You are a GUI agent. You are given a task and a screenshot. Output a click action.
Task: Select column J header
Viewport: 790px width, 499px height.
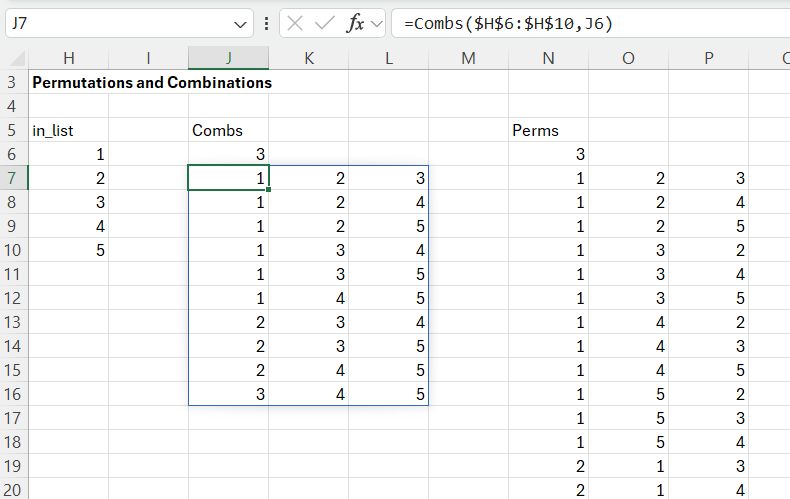tap(228, 58)
